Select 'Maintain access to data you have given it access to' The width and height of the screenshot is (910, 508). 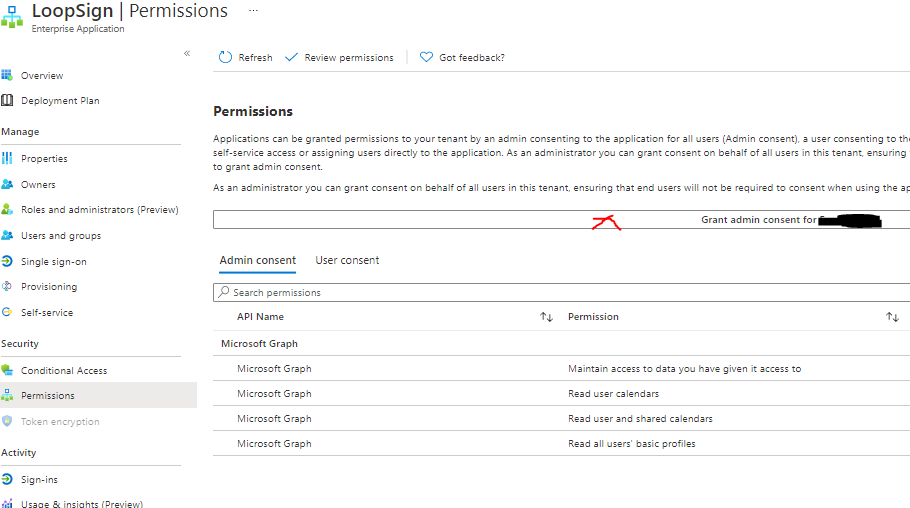(684, 369)
